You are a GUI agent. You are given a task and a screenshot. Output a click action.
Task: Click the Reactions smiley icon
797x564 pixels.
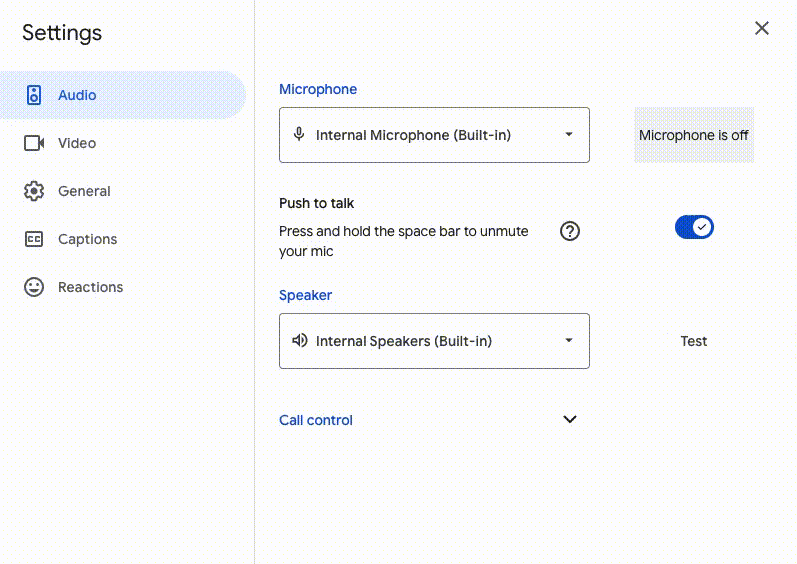pyautogui.click(x=34, y=287)
